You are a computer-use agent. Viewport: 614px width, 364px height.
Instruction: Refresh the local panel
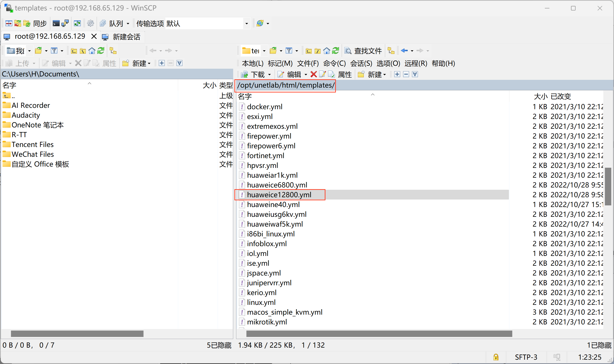pyautogui.click(x=101, y=51)
